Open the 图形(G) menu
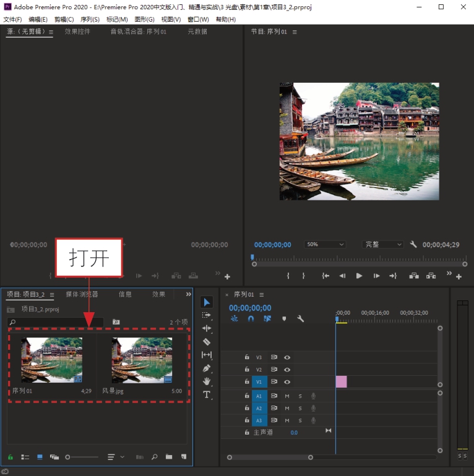The height and width of the screenshot is (476, 474). click(x=144, y=19)
